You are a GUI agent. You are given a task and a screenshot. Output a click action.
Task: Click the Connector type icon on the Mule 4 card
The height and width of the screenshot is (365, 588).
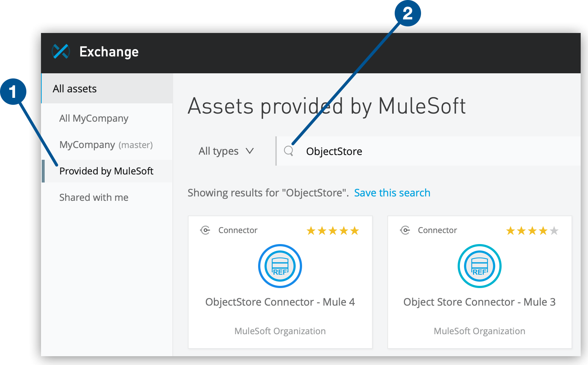click(205, 230)
